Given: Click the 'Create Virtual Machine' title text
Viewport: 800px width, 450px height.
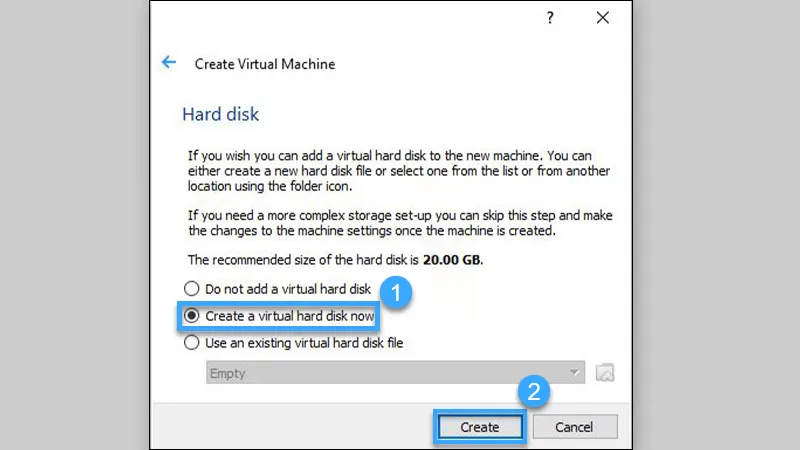Looking at the screenshot, I should [x=265, y=64].
